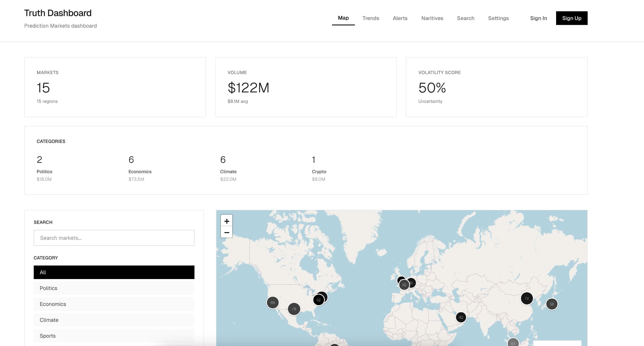This screenshot has height=346, width=644.
Task: Zoom in on the map
Action: [x=227, y=221]
